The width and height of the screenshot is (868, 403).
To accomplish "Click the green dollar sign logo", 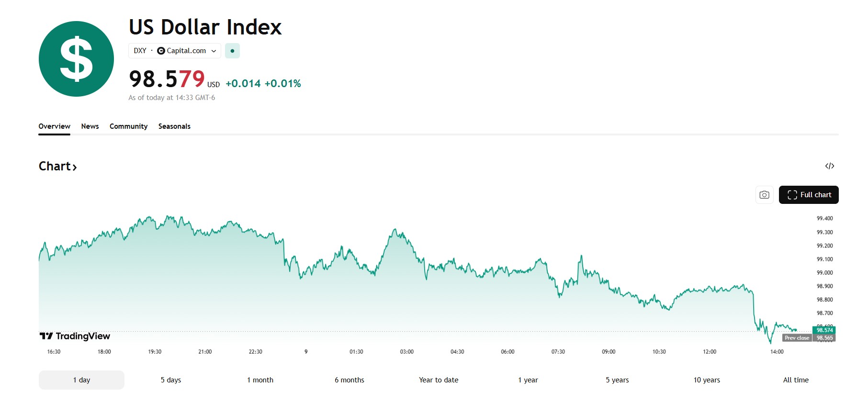I will pyautogui.click(x=76, y=59).
